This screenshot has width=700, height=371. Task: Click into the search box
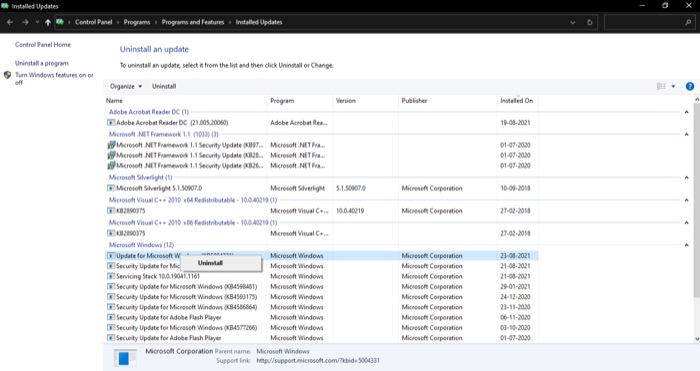click(643, 22)
